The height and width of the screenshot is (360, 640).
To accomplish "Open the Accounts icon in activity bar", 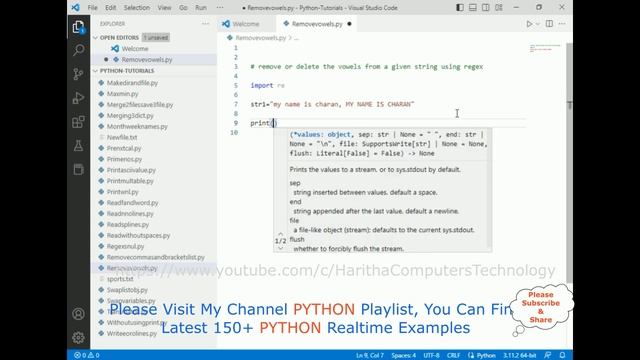I will 78,314.
